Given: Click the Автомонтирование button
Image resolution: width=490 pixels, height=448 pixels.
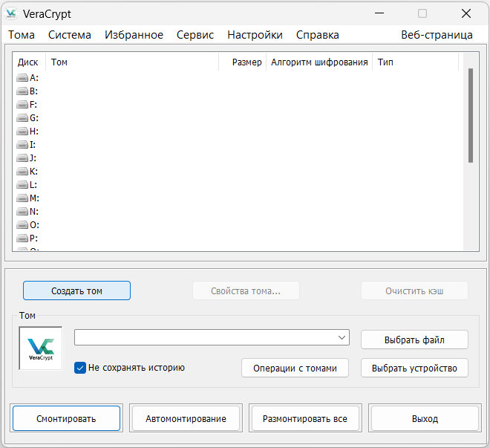Looking at the screenshot, I should coord(186,418).
